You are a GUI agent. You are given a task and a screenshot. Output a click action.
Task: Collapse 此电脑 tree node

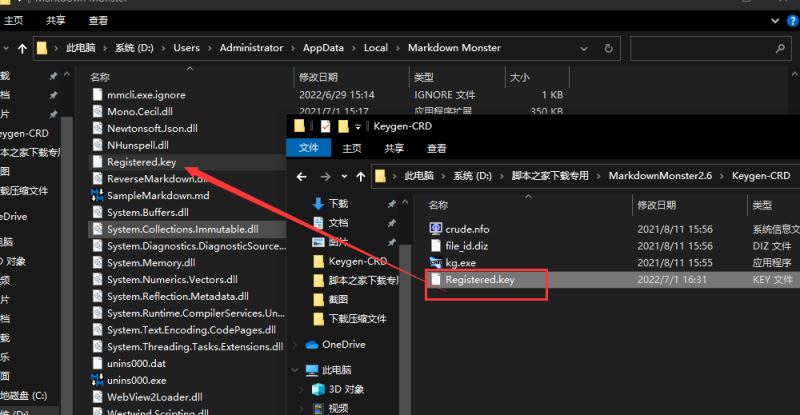[295, 370]
